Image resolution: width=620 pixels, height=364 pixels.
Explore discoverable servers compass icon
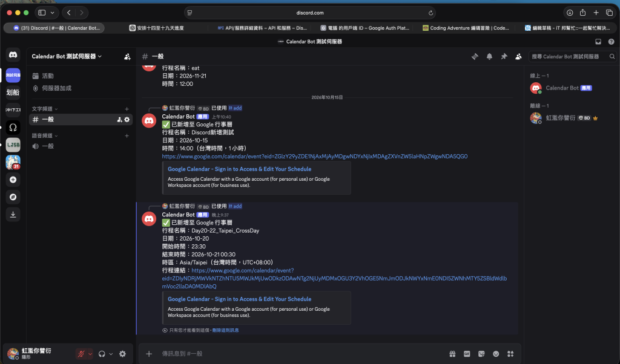point(13,197)
